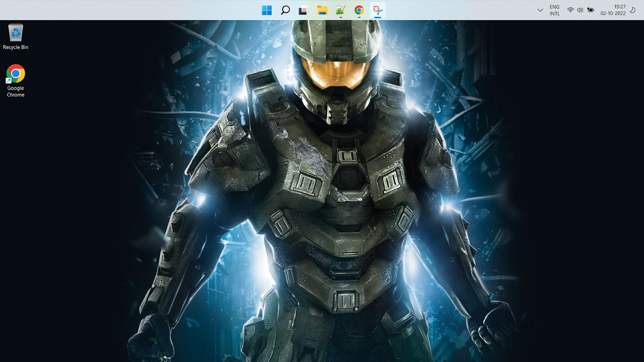644x362 pixels.
Task: Open taskbar Search magnifier
Action: [285, 10]
